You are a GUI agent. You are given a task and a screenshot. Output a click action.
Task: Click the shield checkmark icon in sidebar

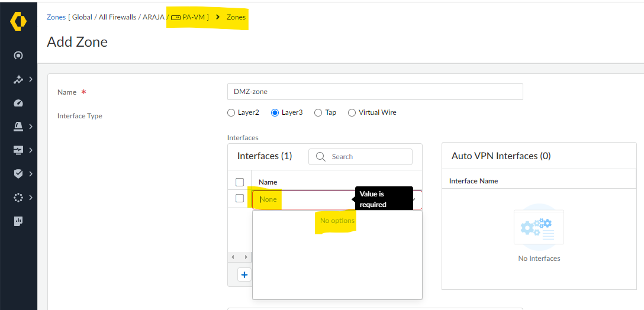[x=18, y=174]
